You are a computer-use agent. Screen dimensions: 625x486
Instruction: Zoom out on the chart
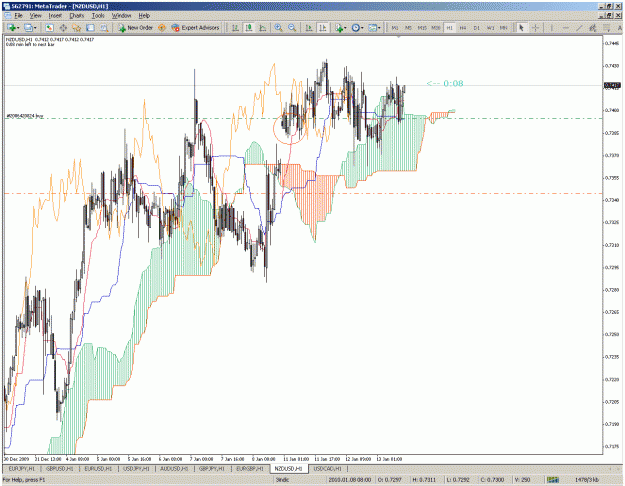click(x=292, y=28)
